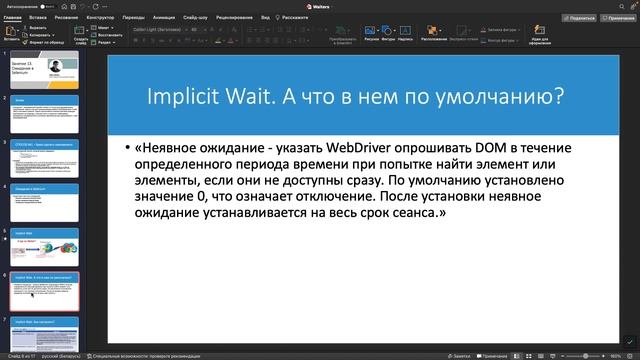Click Копировать (copy)
Viewport: 640px width, 360px height.
pyautogui.click(x=37, y=35)
